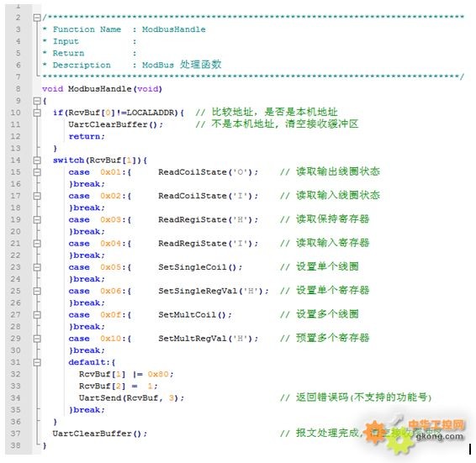Collapse the ModbusHandle function body fold on line 9
Viewport: 476px width, 463px height.
(37, 101)
